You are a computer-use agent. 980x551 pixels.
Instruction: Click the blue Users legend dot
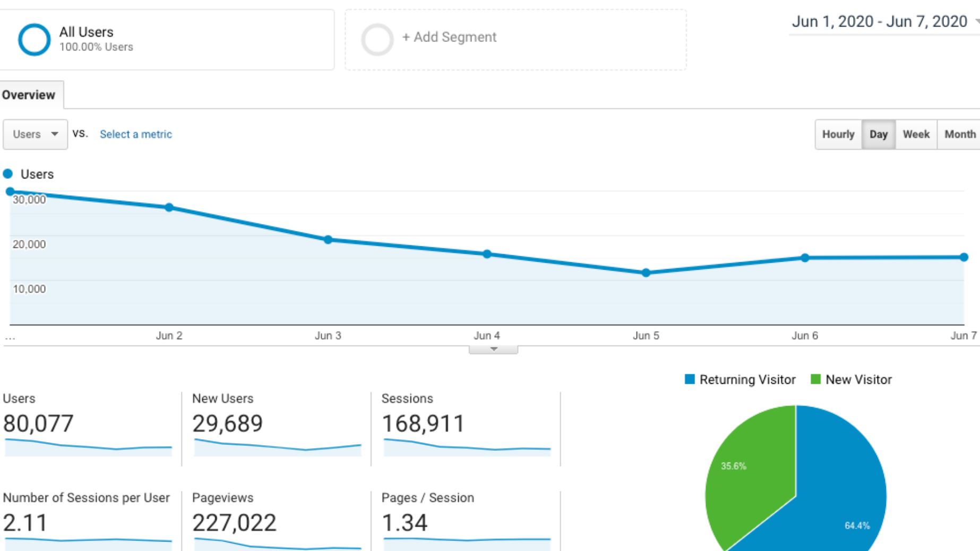tap(8, 174)
